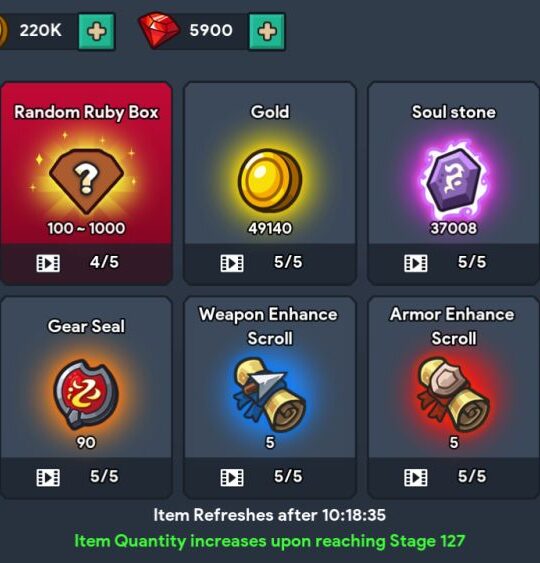Viewport: 540px width, 563px height.
Task: Click the Item Refreshes timer text
Action: 270,515
